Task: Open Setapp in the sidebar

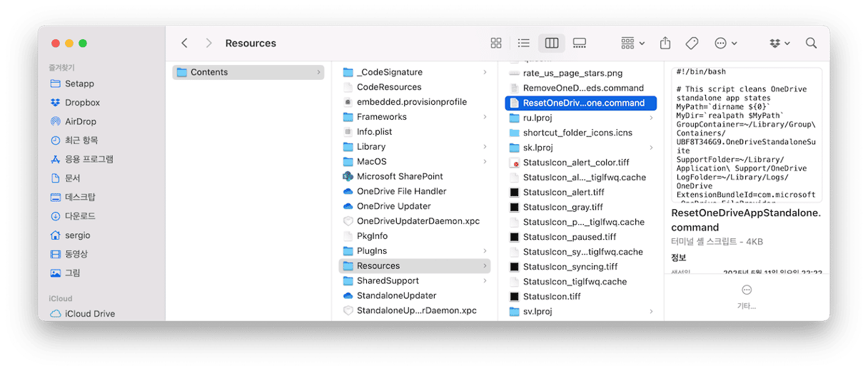Action: point(79,83)
